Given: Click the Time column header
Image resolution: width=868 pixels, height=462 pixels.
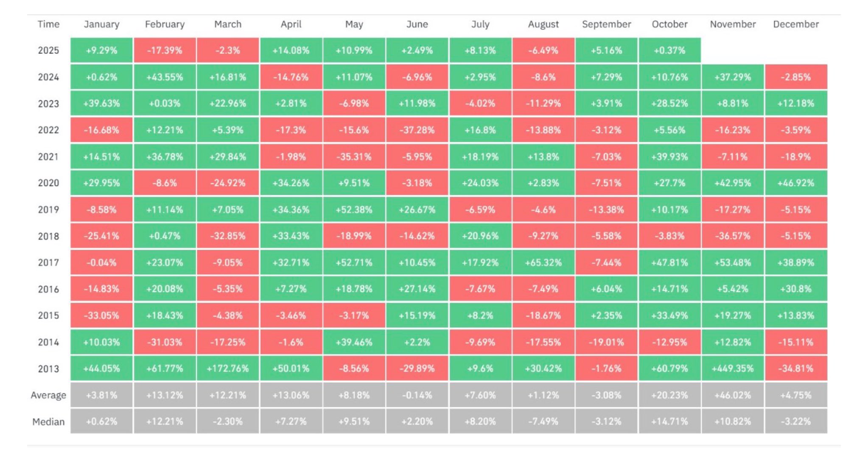Looking at the screenshot, I should click(x=48, y=24).
